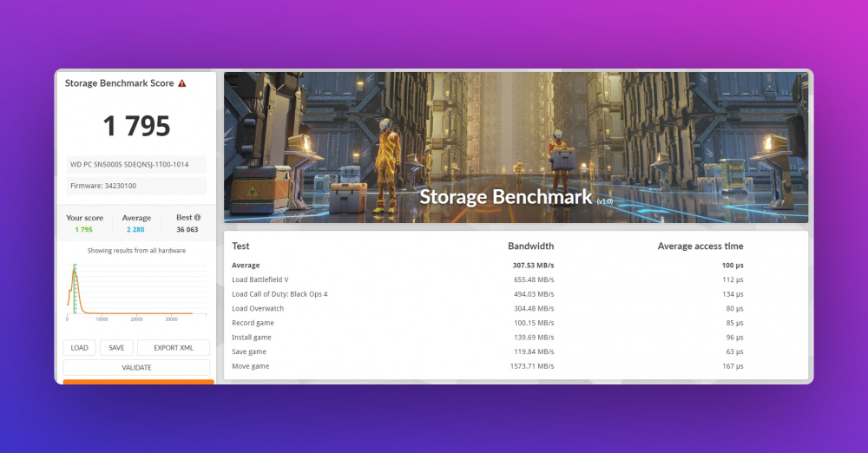Select the Load Overwatch row

click(488, 308)
